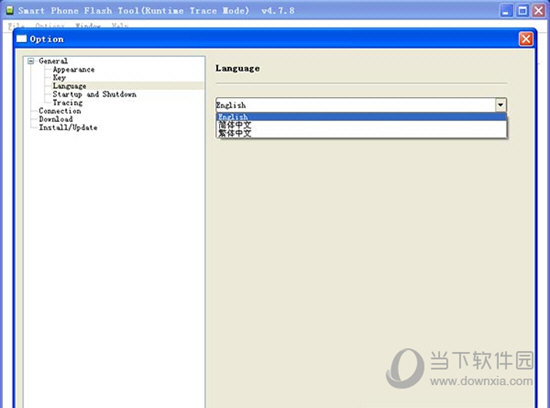The image size is (550, 408).
Task: Click the language combo box field
Action: click(x=356, y=105)
